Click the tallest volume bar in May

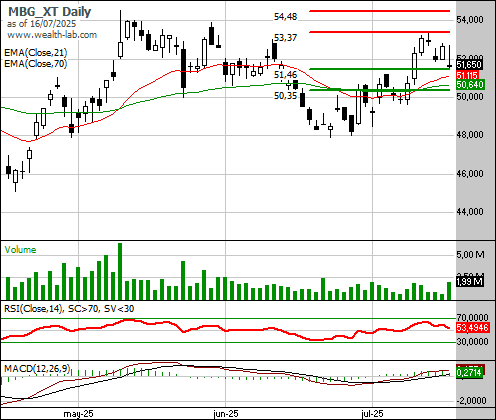120,271
